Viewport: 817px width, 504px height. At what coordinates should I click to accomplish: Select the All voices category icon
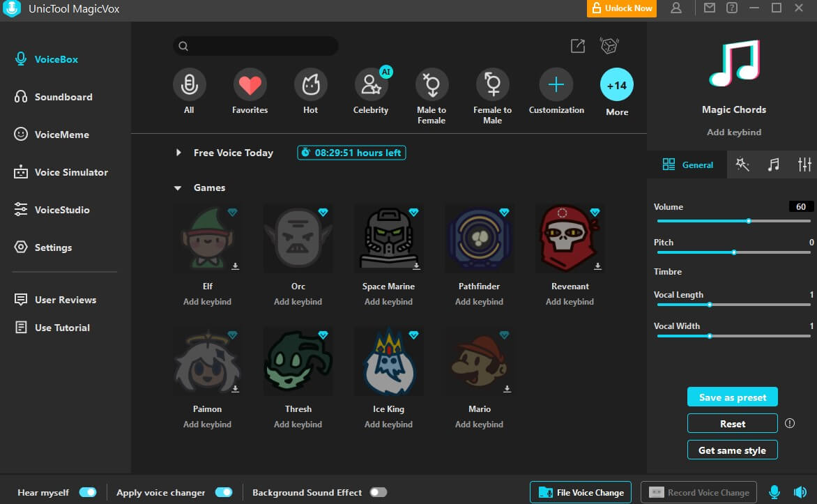[189, 84]
